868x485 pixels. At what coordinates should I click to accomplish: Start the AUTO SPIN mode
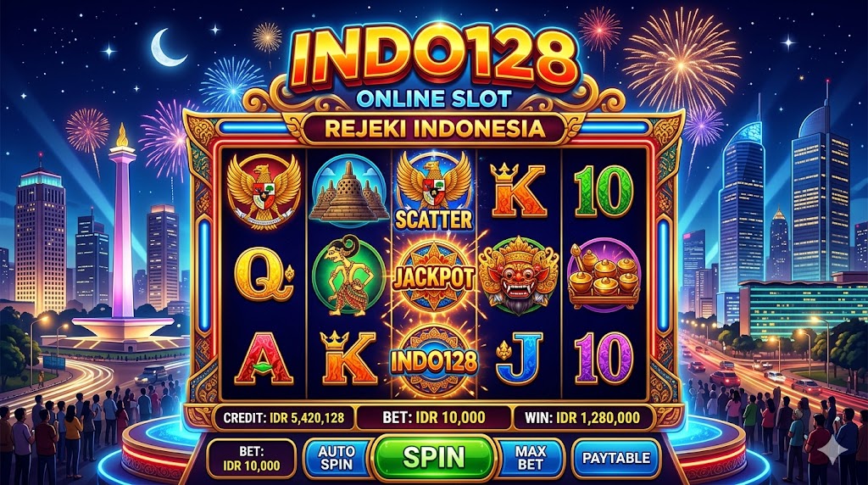pos(337,459)
